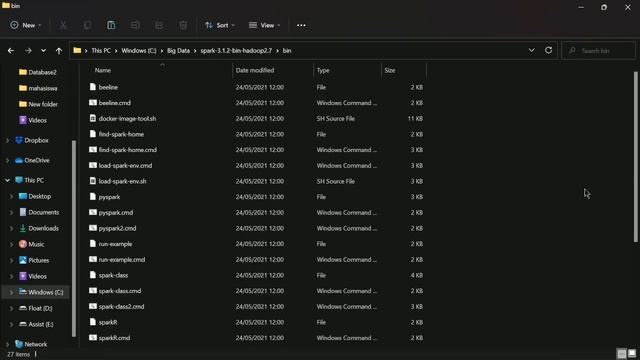Refresh the bin folder view
This screenshot has width=640, height=360.
(x=549, y=50)
